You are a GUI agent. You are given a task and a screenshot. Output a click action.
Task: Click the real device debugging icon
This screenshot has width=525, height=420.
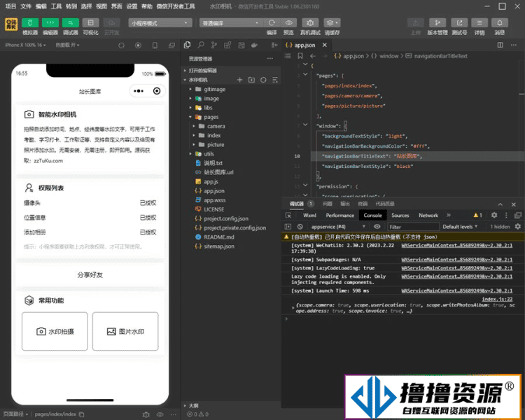[310, 23]
